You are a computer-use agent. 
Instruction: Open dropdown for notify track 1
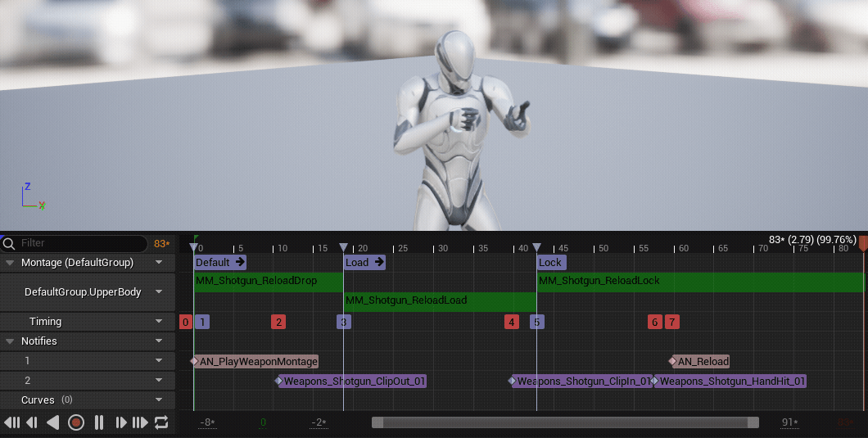point(159,361)
